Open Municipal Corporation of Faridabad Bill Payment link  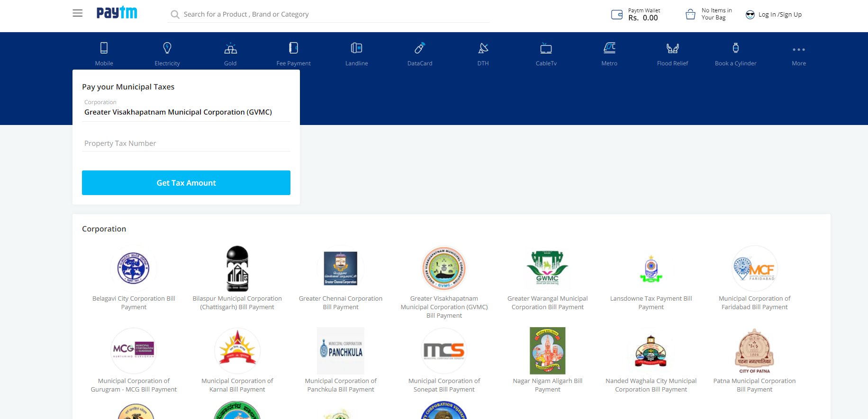[x=754, y=303]
